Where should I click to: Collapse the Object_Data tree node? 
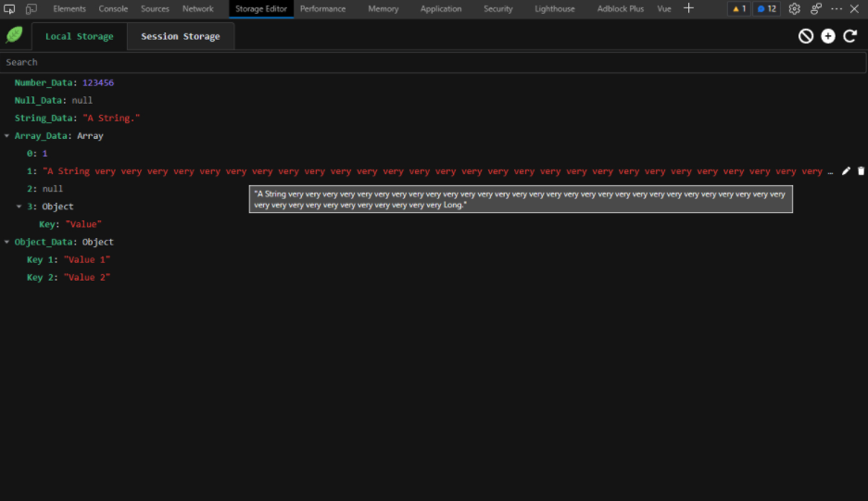click(x=7, y=243)
